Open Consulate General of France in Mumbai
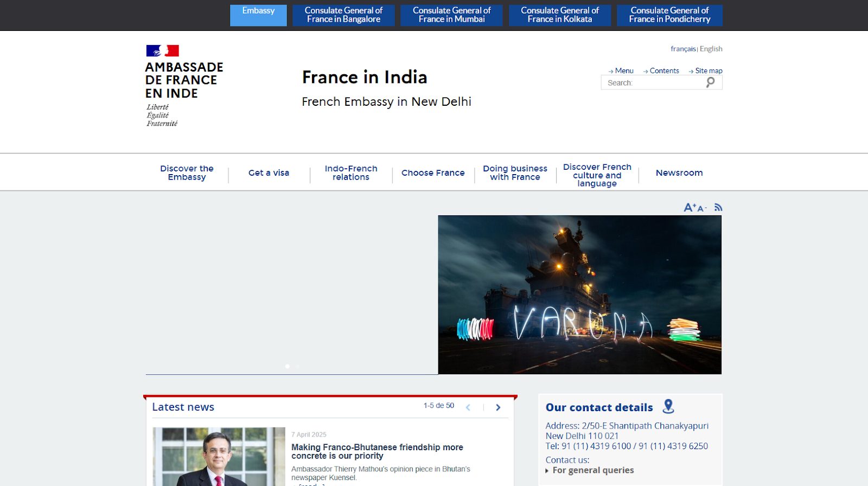Image resolution: width=868 pixels, height=486 pixels. pyautogui.click(x=451, y=15)
